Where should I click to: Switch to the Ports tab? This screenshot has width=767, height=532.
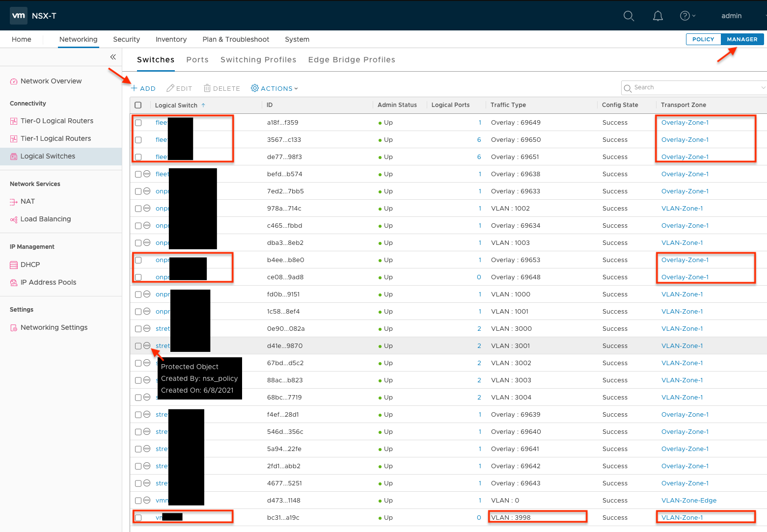(x=197, y=60)
